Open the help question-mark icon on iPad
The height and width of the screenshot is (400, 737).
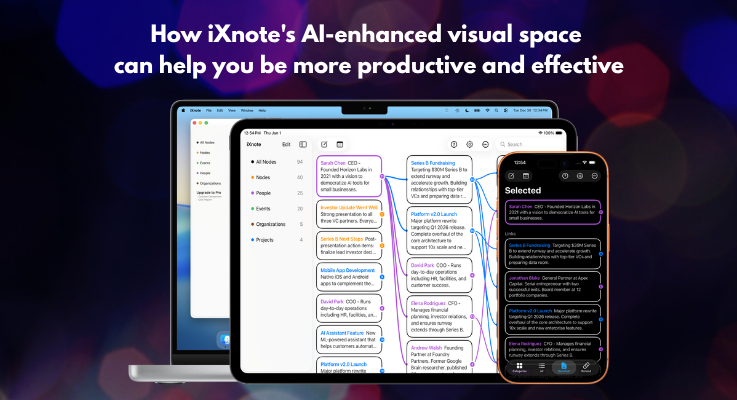pos(454,144)
